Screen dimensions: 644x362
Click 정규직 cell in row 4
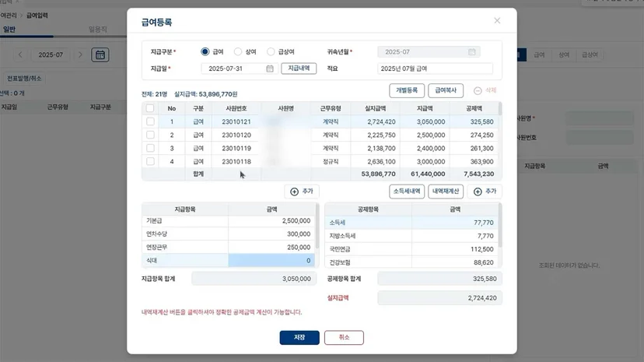point(331,161)
